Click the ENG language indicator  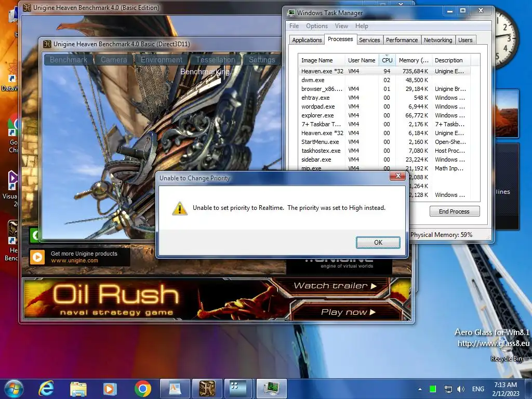[x=478, y=389]
